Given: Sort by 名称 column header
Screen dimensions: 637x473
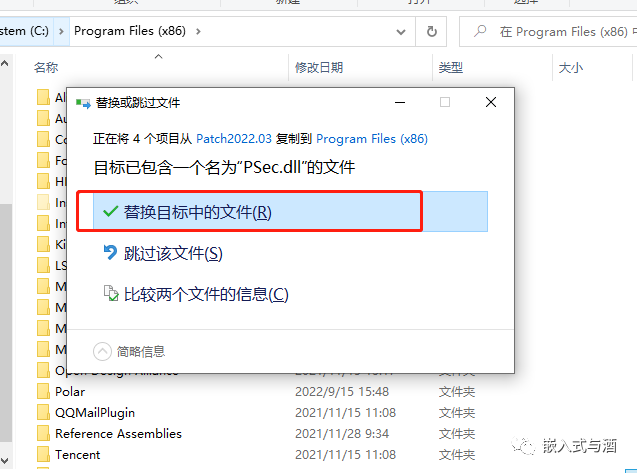Looking at the screenshot, I should [x=46, y=67].
